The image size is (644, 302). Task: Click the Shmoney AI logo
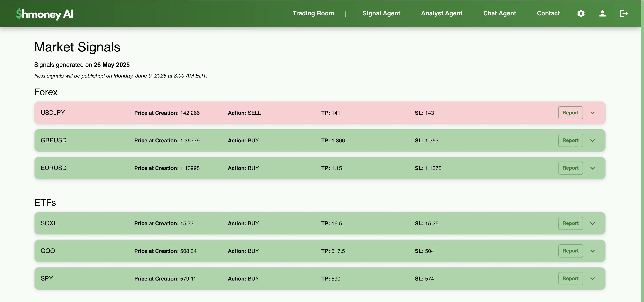pos(45,14)
